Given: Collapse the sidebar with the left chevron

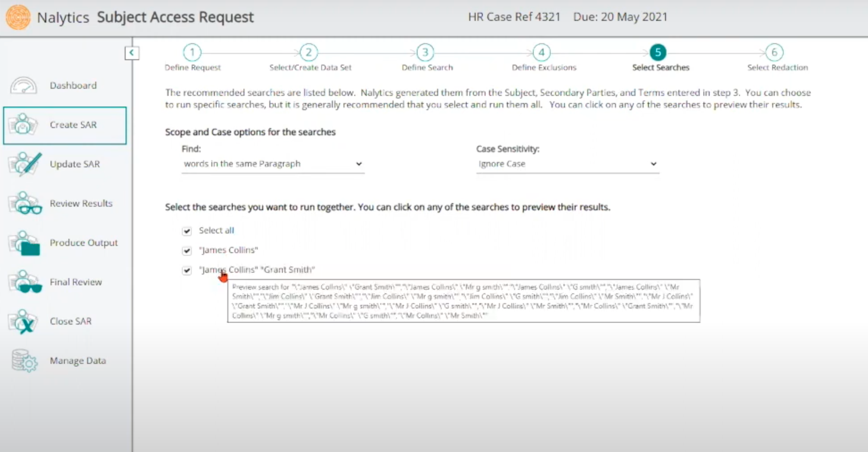Looking at the screenshot, I should click(132, 52).
